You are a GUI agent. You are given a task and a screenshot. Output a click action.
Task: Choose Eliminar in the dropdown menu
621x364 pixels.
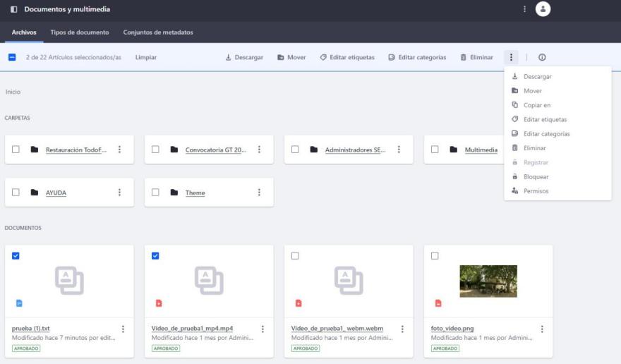coord(557,148)
